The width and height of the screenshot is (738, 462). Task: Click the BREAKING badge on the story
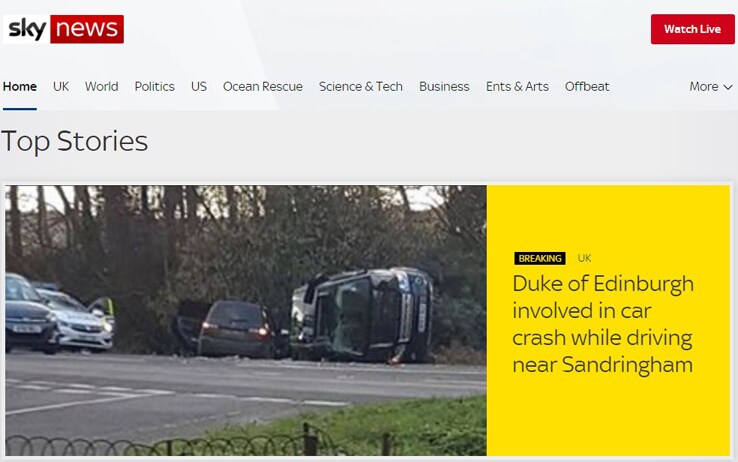[540, 258]
